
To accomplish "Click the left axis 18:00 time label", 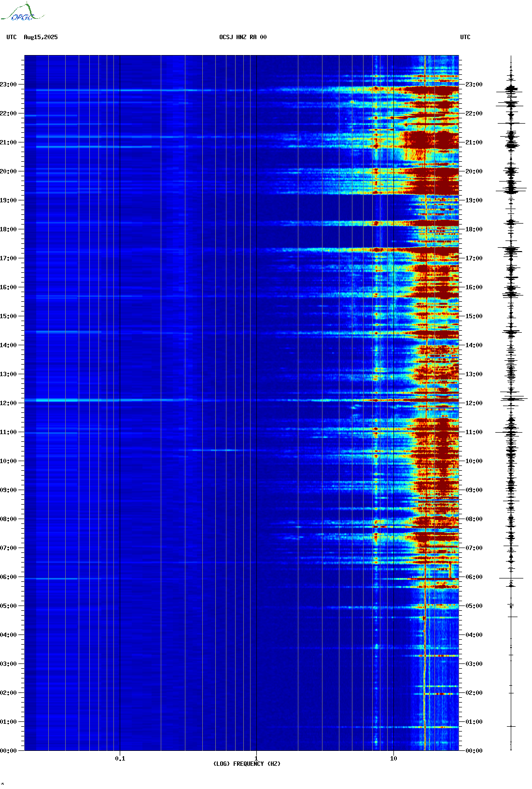I will pos(8,229).
